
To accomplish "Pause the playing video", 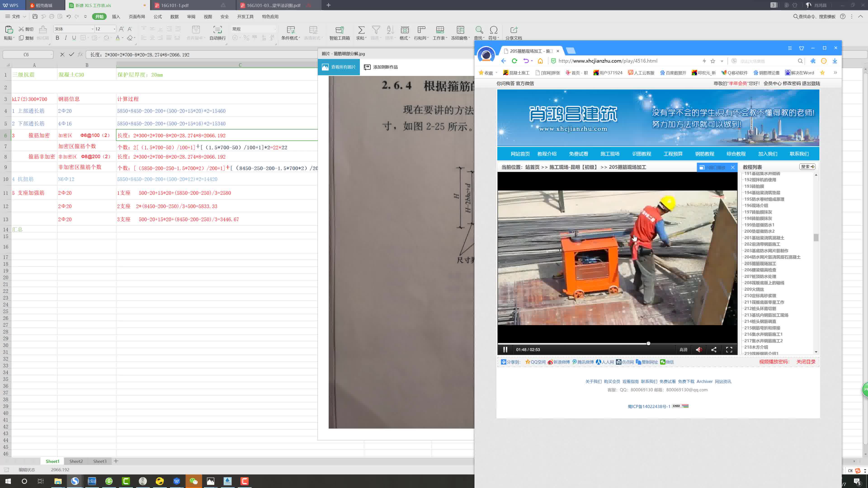I will point(505,350).
